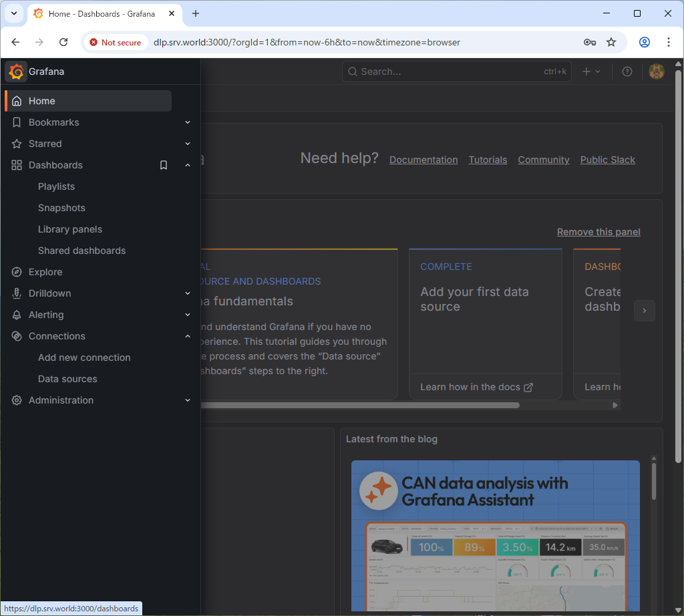Screen dimensions: 684x616
Task: Reload the page with refresh icon
Action: pos(63,42)
